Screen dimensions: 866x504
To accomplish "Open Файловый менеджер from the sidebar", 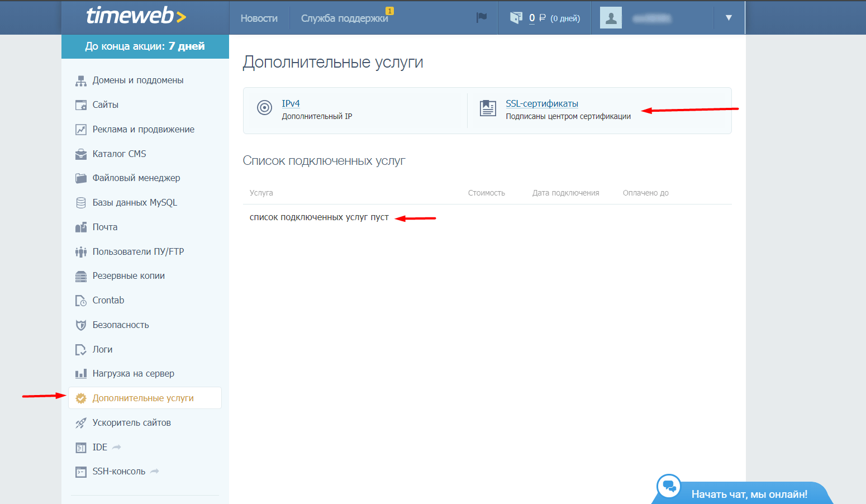I will (136, 178).
